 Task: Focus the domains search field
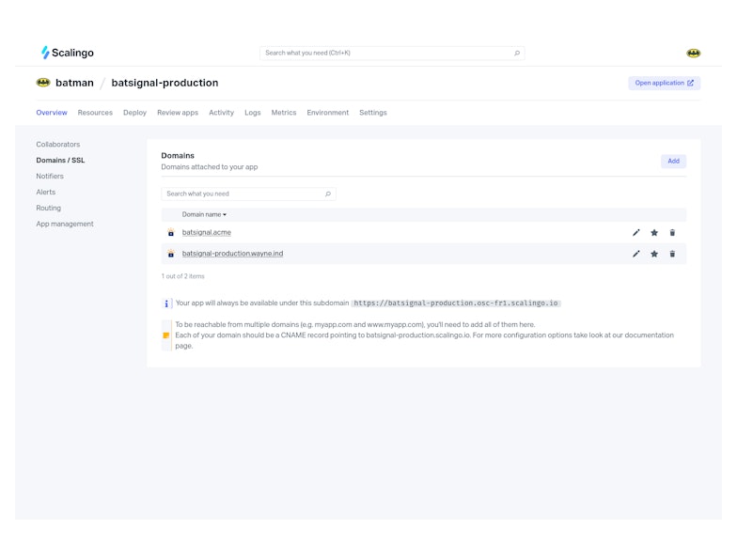tap(243, 194)
